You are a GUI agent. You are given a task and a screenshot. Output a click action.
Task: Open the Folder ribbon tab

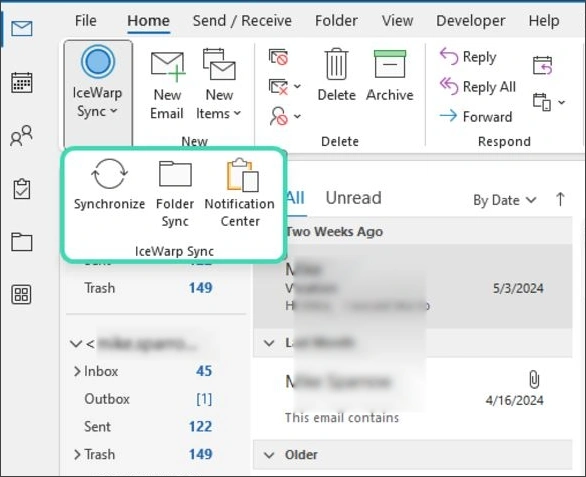[336, 21]
